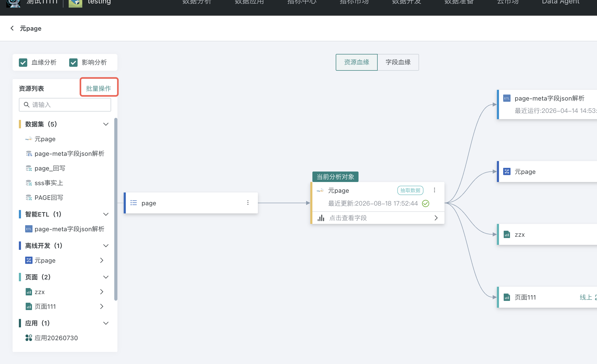Click the 页面111 chart icon in resource list
Image resolution: width=597 pixels, height=364 pixels.
tap(29, 306)
